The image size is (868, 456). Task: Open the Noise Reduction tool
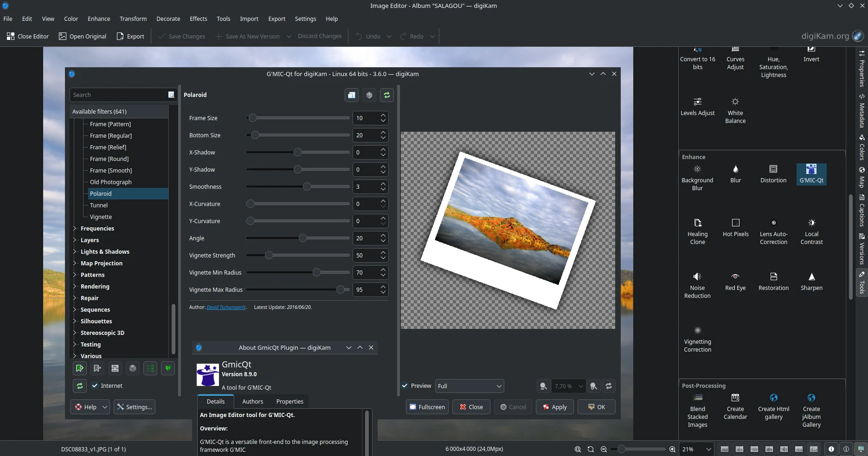tap(697, 284)
